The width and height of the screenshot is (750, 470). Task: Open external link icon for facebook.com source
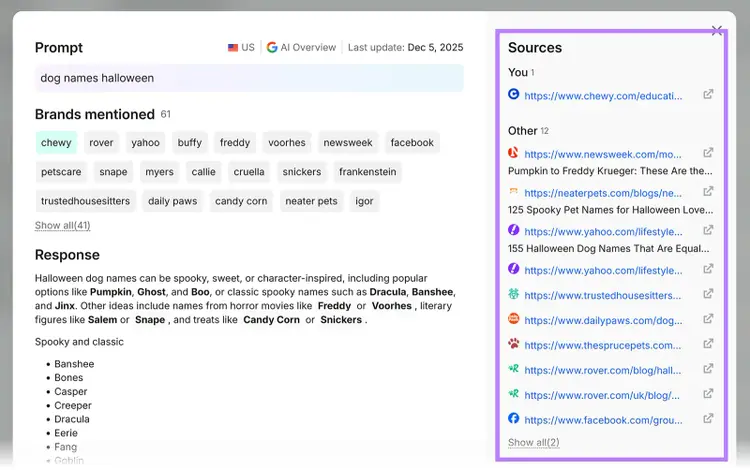[708, 418]
